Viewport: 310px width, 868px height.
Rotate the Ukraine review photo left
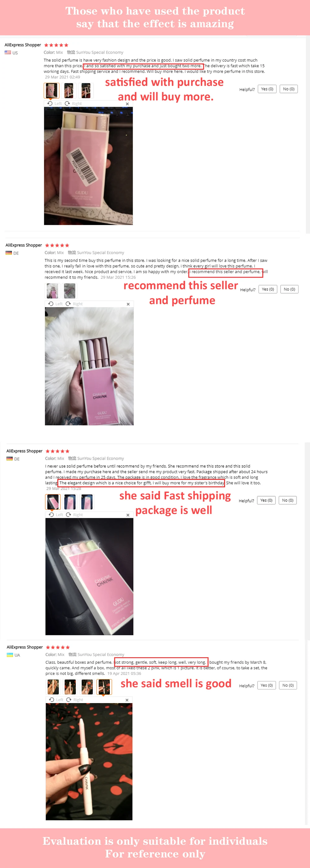click(x=56, y=700)
